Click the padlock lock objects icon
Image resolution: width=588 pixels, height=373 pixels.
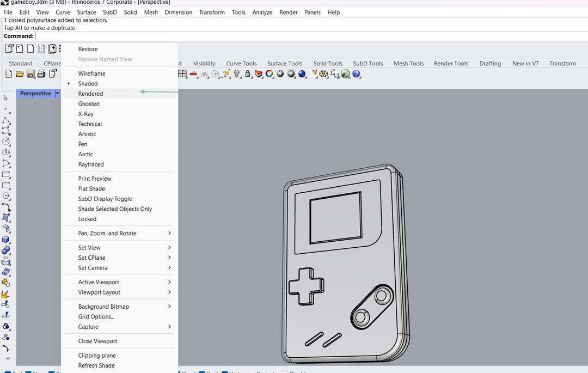[248, 74]
